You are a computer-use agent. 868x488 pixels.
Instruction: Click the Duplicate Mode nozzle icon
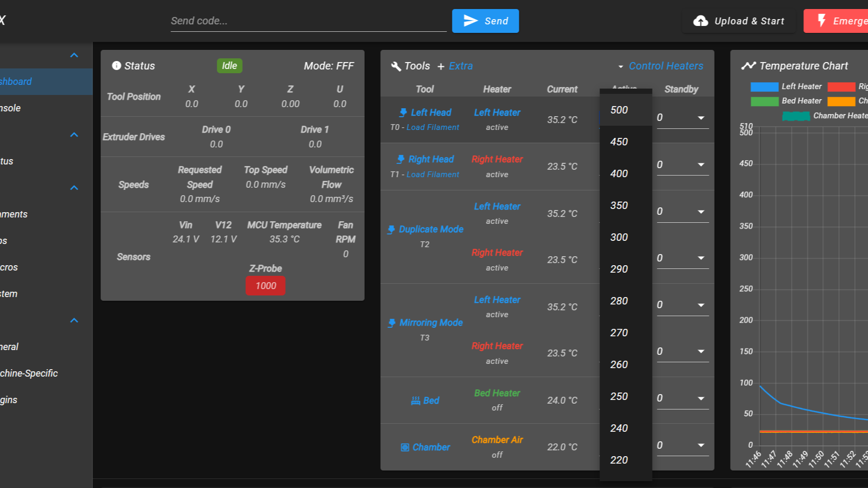[x=391, y=229]
